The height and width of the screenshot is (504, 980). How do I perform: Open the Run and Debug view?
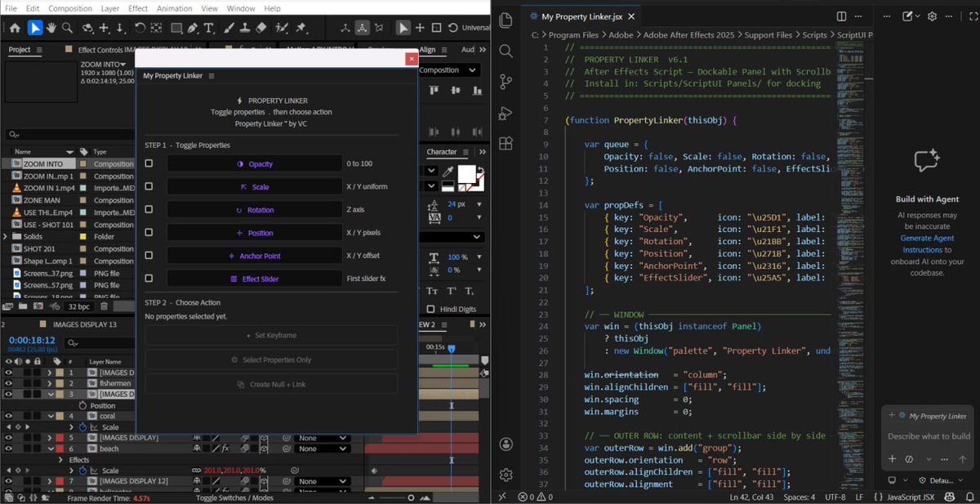506,113
